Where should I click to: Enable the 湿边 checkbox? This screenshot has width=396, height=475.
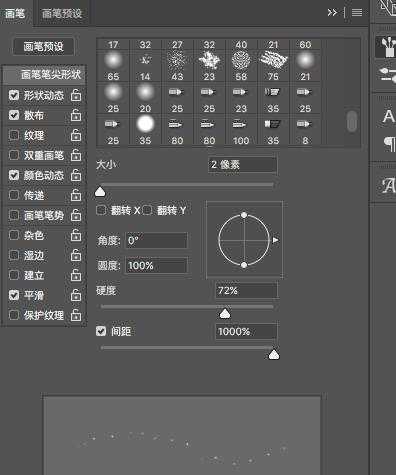[x=14, y=255]
